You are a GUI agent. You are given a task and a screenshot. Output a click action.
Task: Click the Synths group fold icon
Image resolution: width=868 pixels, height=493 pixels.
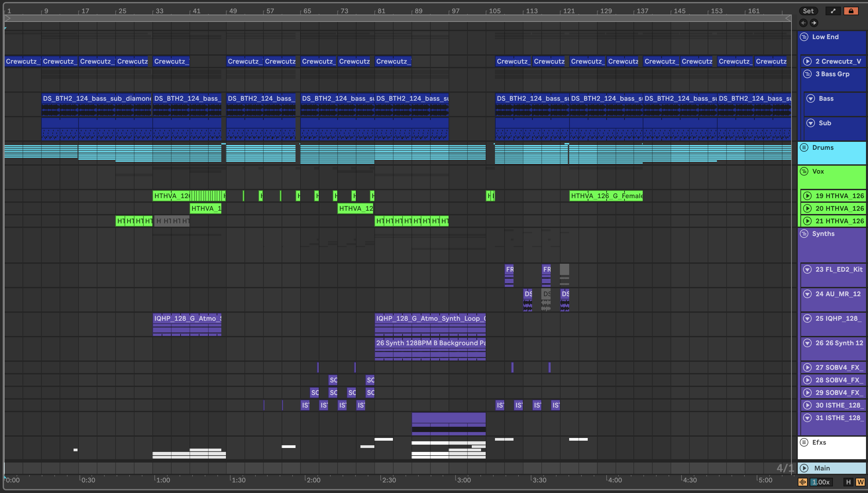coord(804,234)
